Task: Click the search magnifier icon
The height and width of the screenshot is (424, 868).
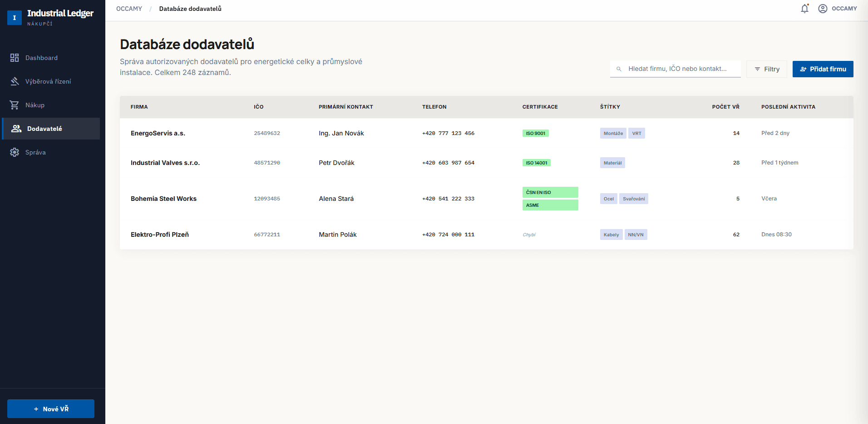Action: [x=619, y=69]
